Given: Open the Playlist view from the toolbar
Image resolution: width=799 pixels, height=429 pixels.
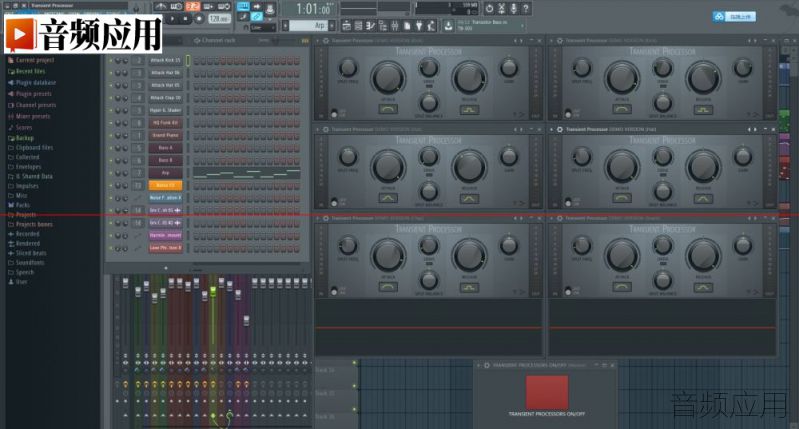Looking at the screenshot, I should [347, 25].
